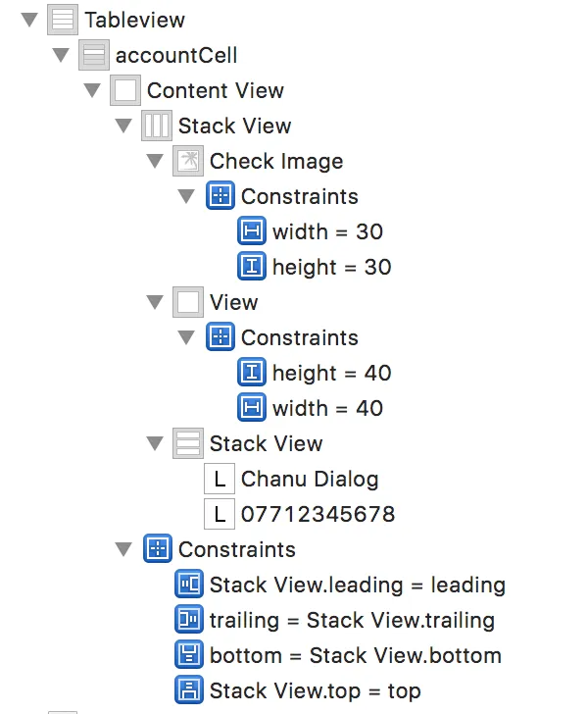Click the Tableview table icon
The width and height of the screenshot is (588, 714).
tap(62, 20)
